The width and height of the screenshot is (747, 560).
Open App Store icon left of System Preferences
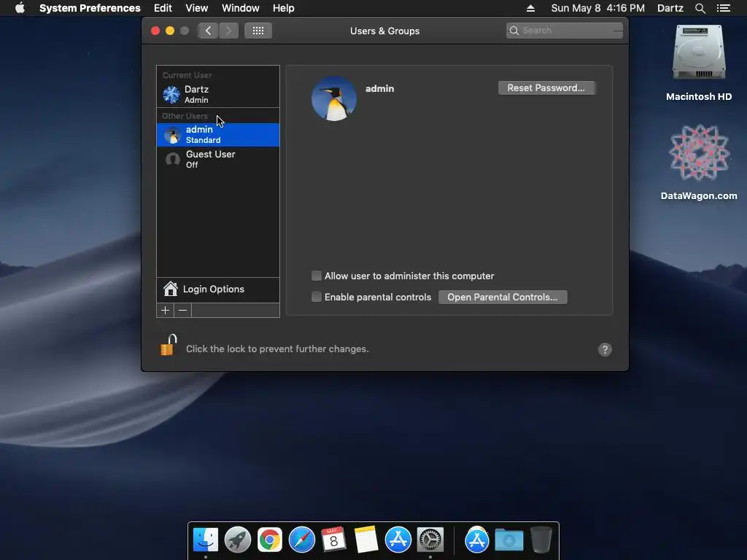398,540
